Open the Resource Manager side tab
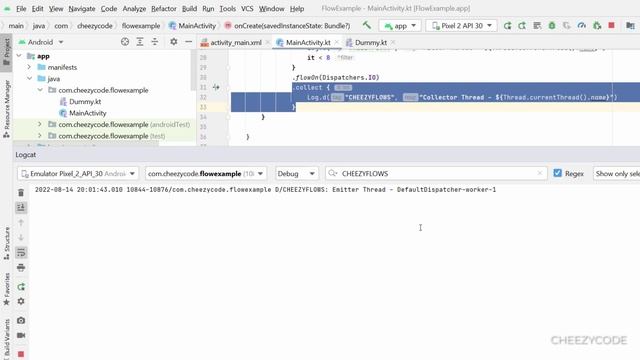The height and width of the screenshot is (360, 640). pyautogui.click(x=6, y=108)
